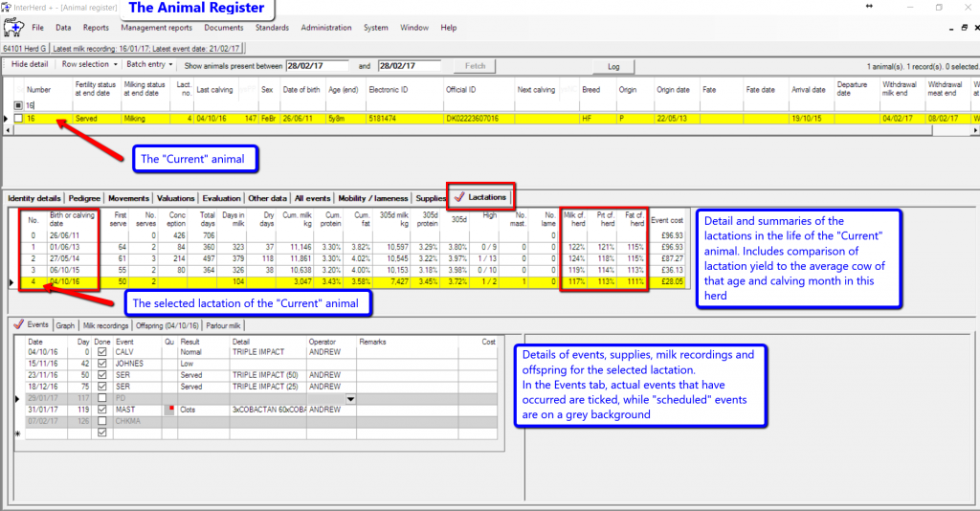Toggle the select-all checkbox in filter row
This screenshot has height=511, width=980.
pyautogui.click(x=18, y=105)
